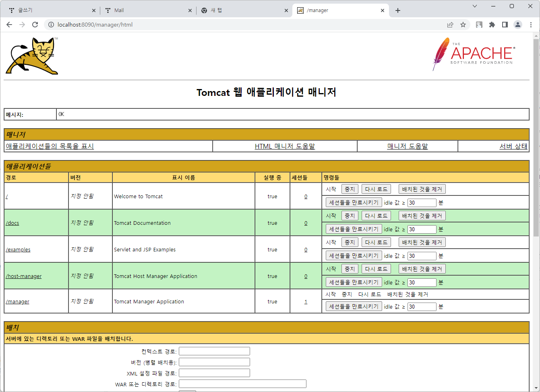Switch to the 새 탭 tab
This screenshot has height=392, width=540.
244,10
